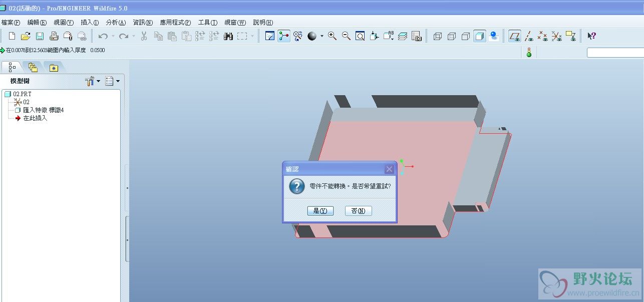Open the redo history dropdown arrow

pyautogui.click(x=133, y=36)
